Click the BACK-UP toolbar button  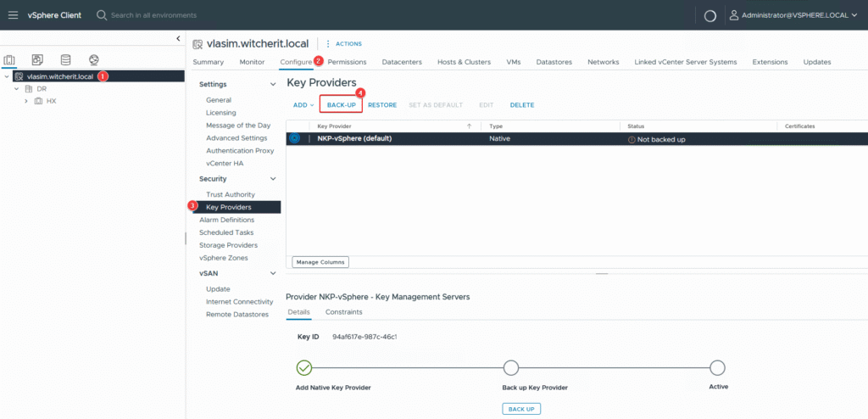(341, 105)
